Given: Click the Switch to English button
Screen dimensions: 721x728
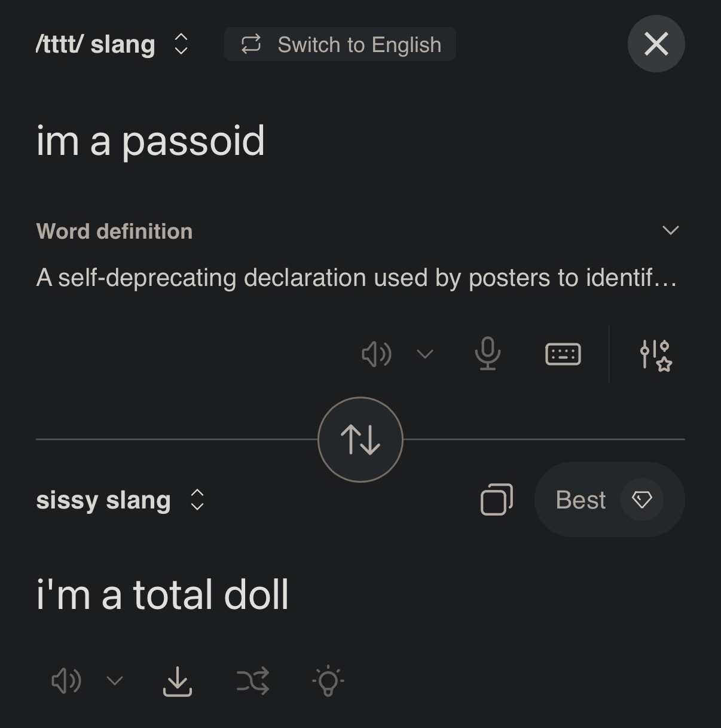Looking at the screenshot, I should pos(340,44).
